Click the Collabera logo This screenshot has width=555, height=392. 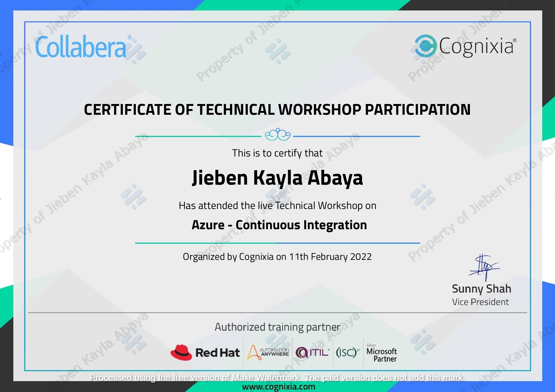pyautogui.click(x=81, y=46)
